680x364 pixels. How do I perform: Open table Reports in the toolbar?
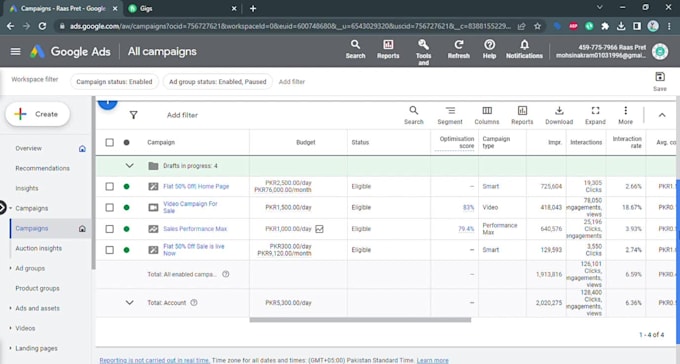click(522, 115)
